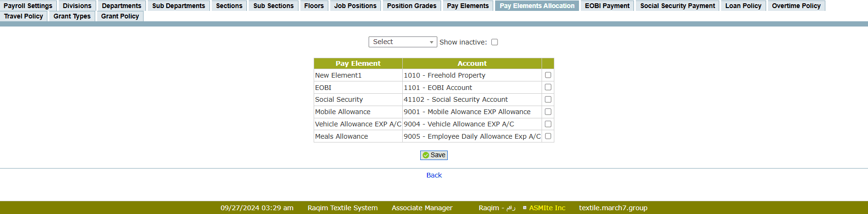The height and width of the screenshot is (214, 868).
Task: Switch to the Payroll Settings tab
Action: coord(28,6)
